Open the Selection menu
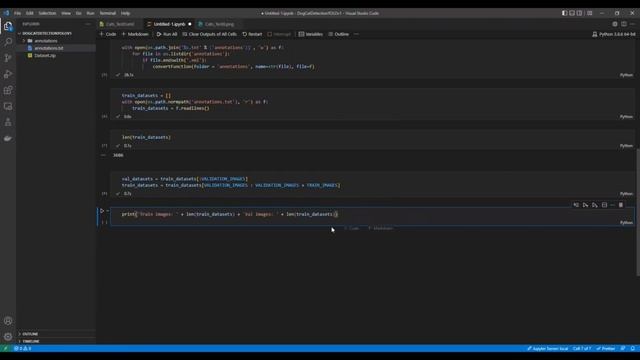The image size is (640, 360). click(47, 13)
